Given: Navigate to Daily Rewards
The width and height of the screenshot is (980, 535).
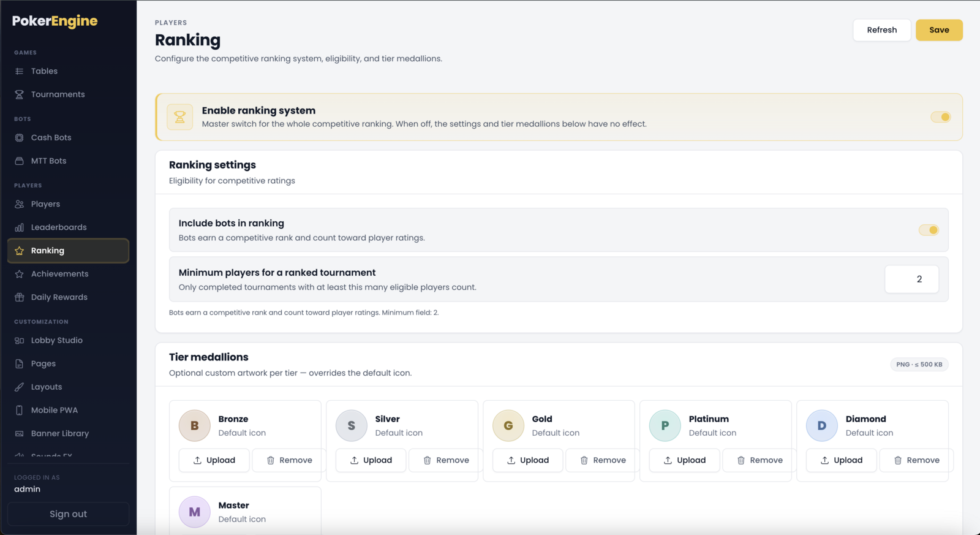Looking at the screenshot, I should click(x=68, y=297).
